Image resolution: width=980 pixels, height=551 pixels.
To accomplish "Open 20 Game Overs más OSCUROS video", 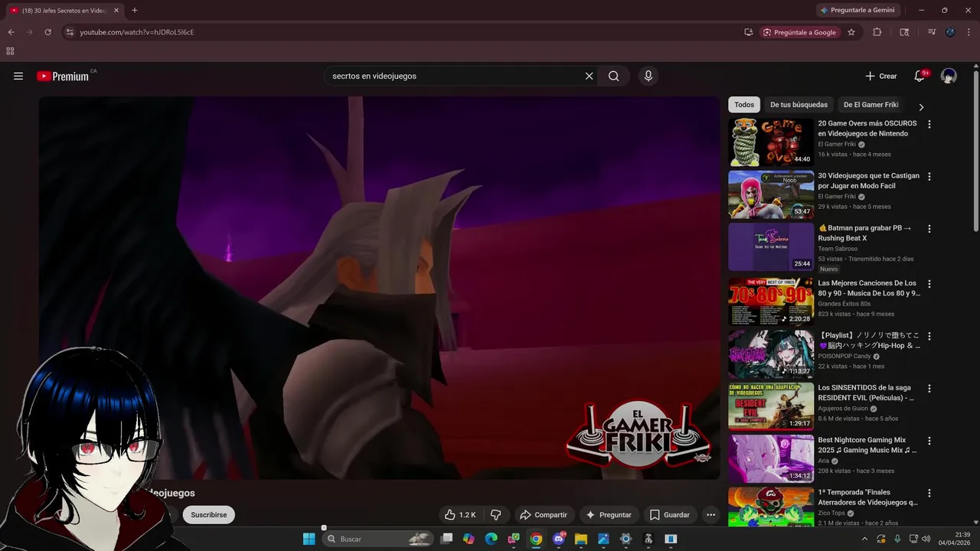I will (867, 128).
